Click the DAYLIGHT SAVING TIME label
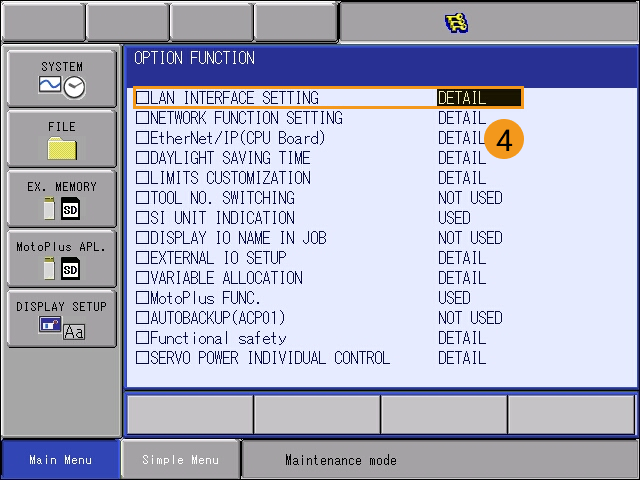The height and width of the screenshot is (480, 640). point(230,158)
